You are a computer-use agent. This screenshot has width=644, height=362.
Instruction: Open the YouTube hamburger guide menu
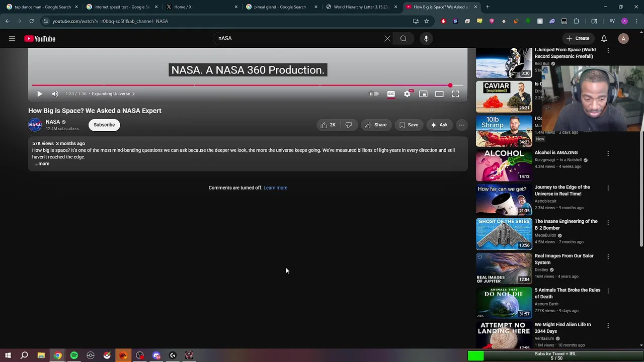[x=12, y=38]
